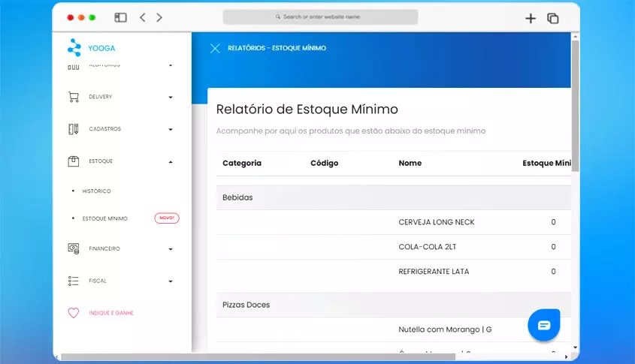
Task: Click the scrollbar up arrow
Action: (576, 36)
